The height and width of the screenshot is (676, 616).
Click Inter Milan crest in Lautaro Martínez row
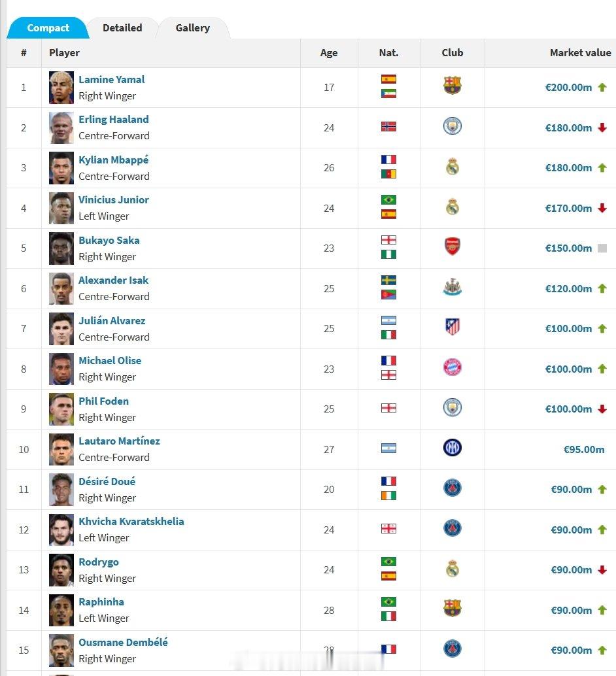coord(452,447)
